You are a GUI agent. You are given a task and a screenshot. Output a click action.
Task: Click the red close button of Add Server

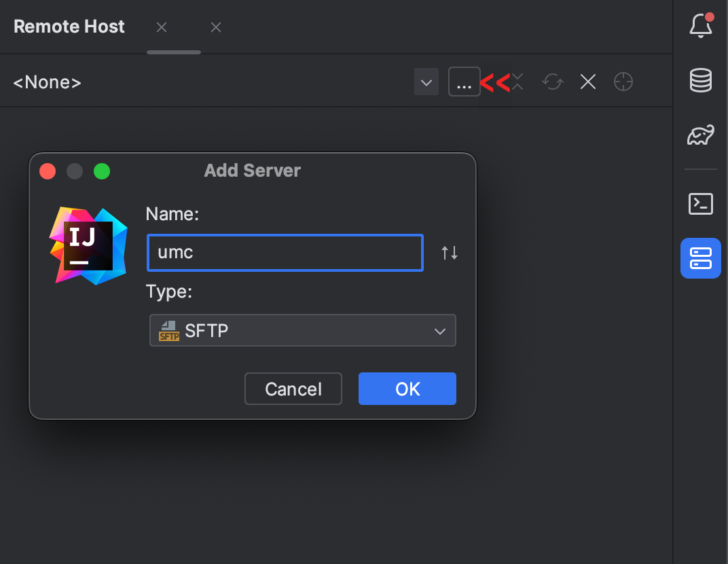coord(48,171)
